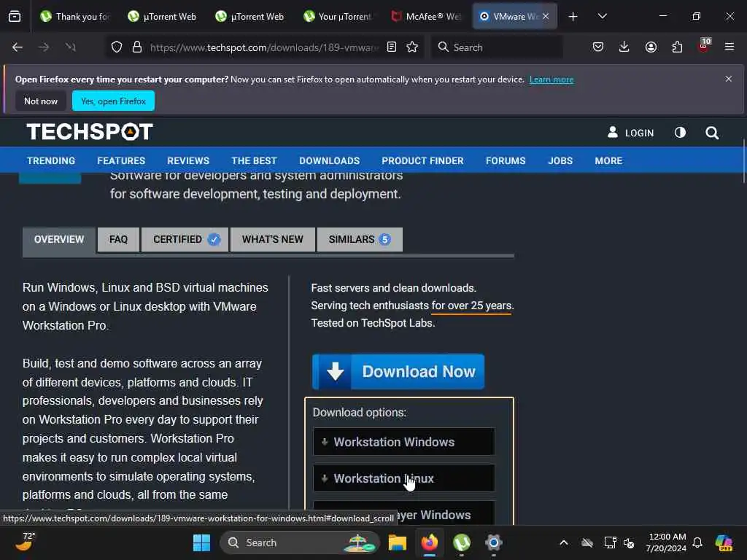Toggle reader view icon in address bar
The image size is (747, 560).
[x=392, y=47]
